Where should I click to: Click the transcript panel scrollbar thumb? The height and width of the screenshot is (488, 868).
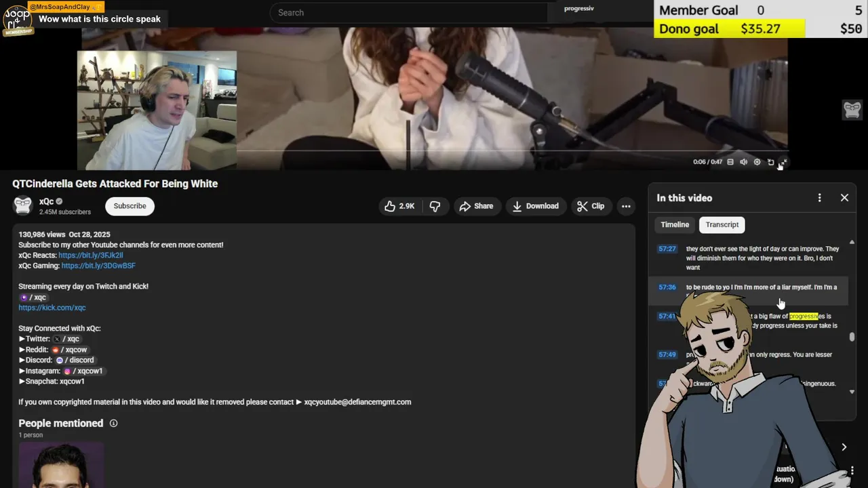(852, 335)
